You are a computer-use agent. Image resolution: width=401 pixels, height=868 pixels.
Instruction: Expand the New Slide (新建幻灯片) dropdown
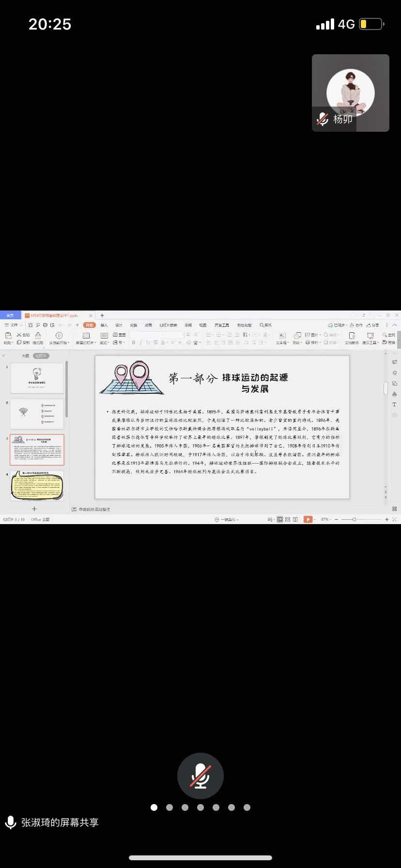[x=86, y=343]
